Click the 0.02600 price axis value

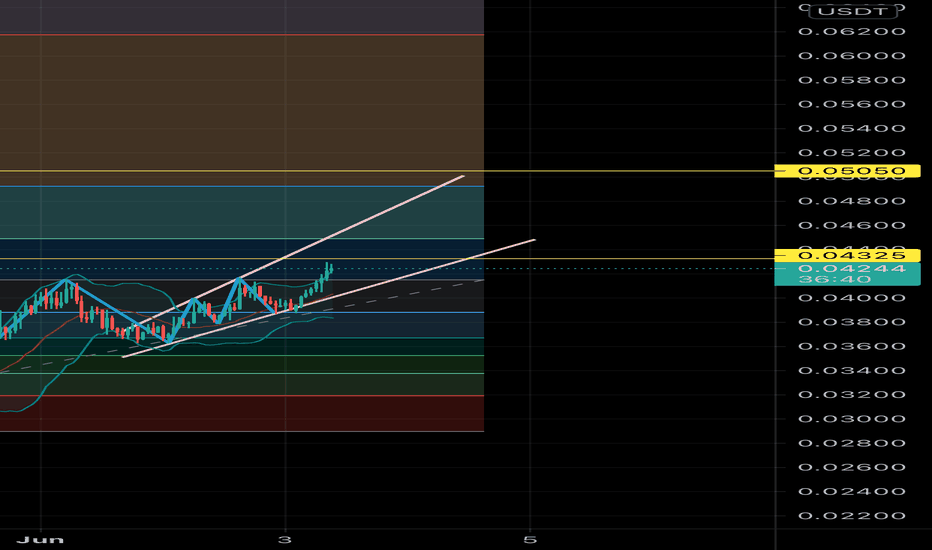[852, 467]
